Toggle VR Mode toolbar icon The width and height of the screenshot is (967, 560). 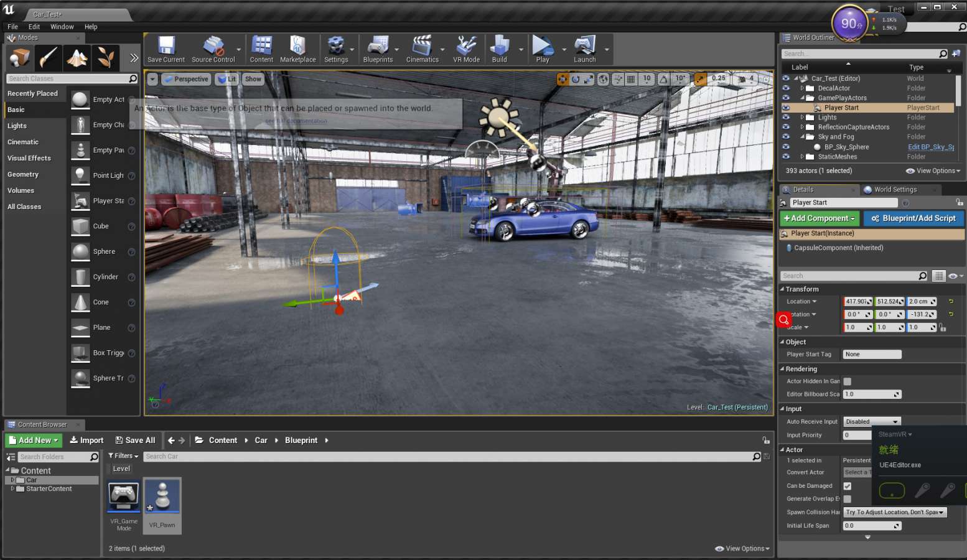pos(466,50)
